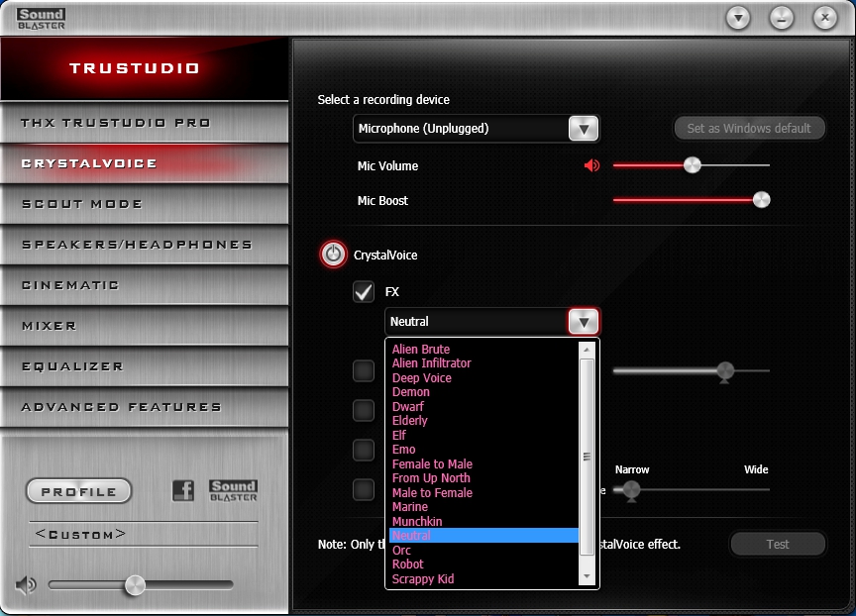Mute master volume via bottom-left speaker icon
This screenshot has height=616, width=856.
pos(25,585)
